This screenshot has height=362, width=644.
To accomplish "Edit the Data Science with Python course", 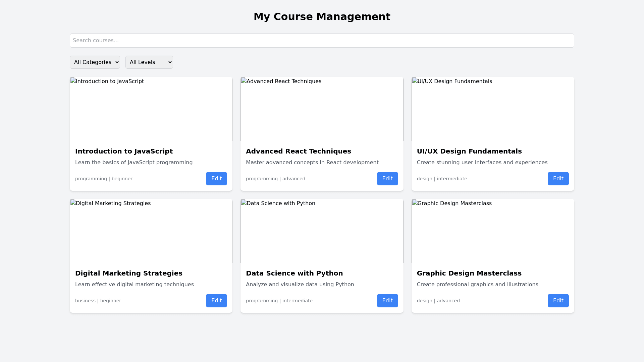I will [387, 301].
